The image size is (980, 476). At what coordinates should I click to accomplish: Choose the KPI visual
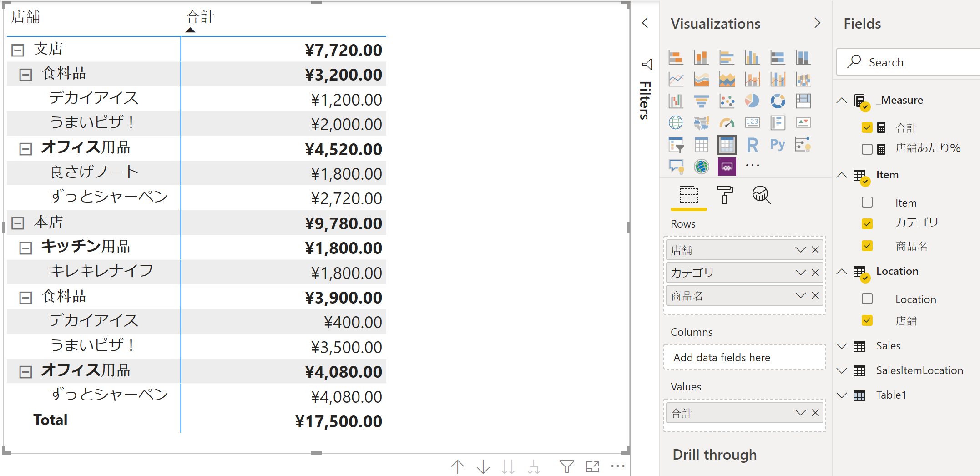click(x=803, y=122)
